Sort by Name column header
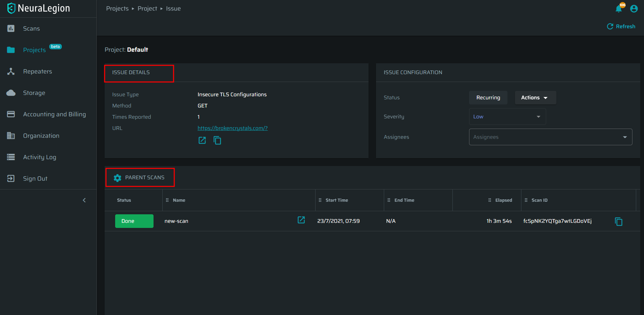 179,200
